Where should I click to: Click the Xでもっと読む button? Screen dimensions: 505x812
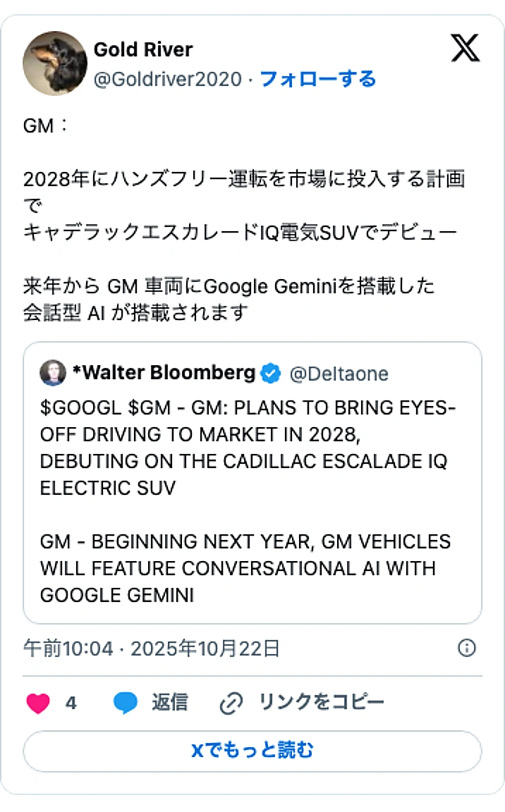[253, 751]
